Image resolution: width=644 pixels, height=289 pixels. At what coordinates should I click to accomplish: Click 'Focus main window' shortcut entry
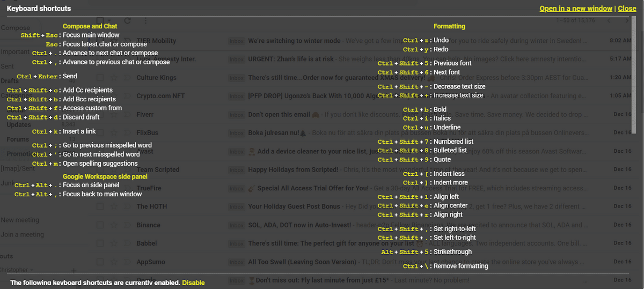coord(91,35)
